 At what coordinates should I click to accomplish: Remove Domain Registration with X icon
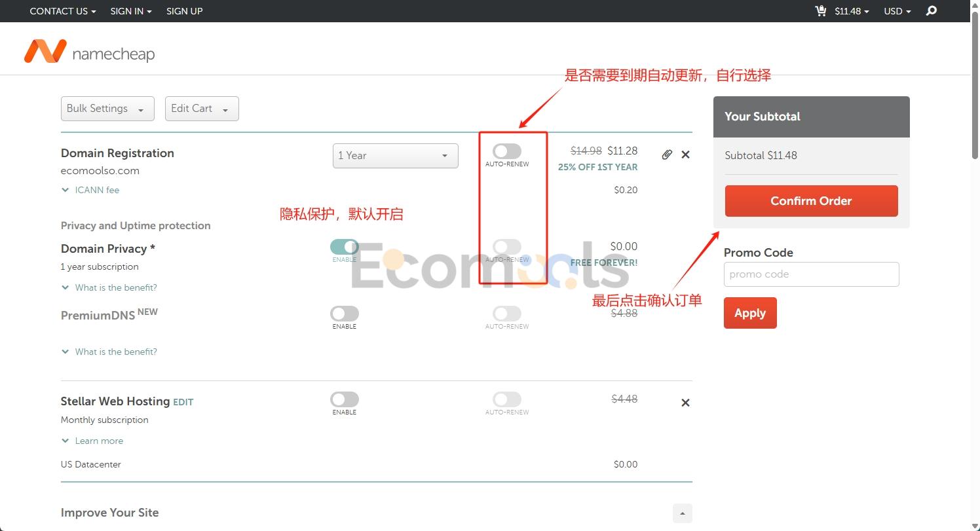(x=685, y=155)
